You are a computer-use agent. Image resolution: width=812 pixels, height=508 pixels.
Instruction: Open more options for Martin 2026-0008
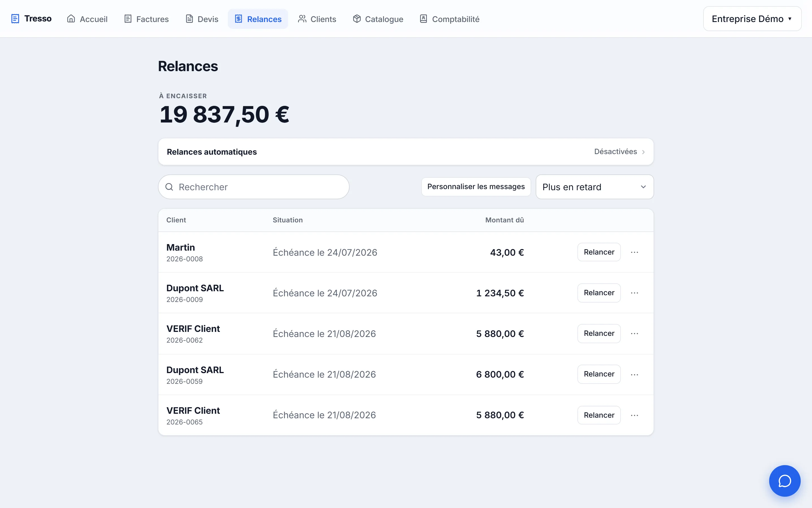click(x=634, y=252)
